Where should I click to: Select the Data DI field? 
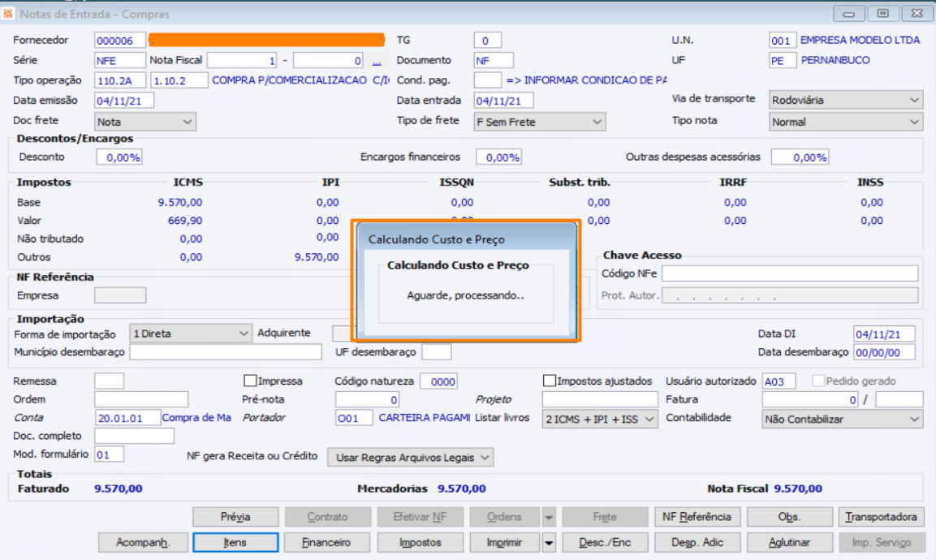tap(884, 334)
